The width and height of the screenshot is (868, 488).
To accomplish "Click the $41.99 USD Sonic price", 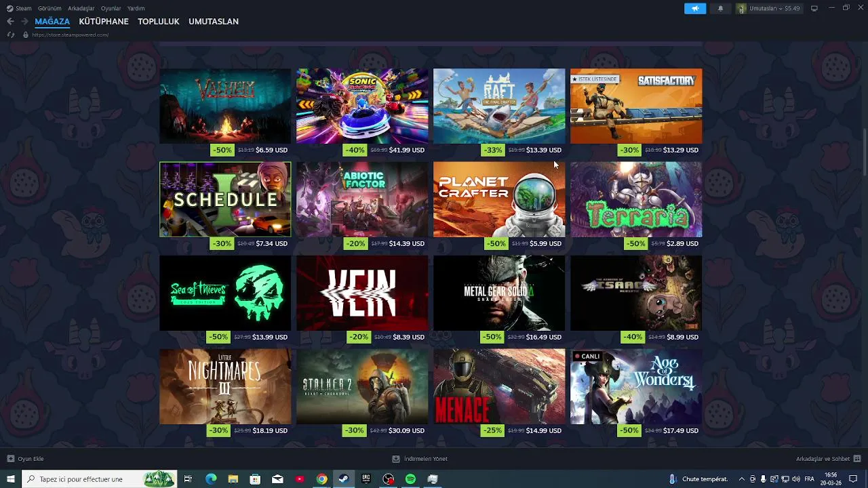I will pos(407,150).
